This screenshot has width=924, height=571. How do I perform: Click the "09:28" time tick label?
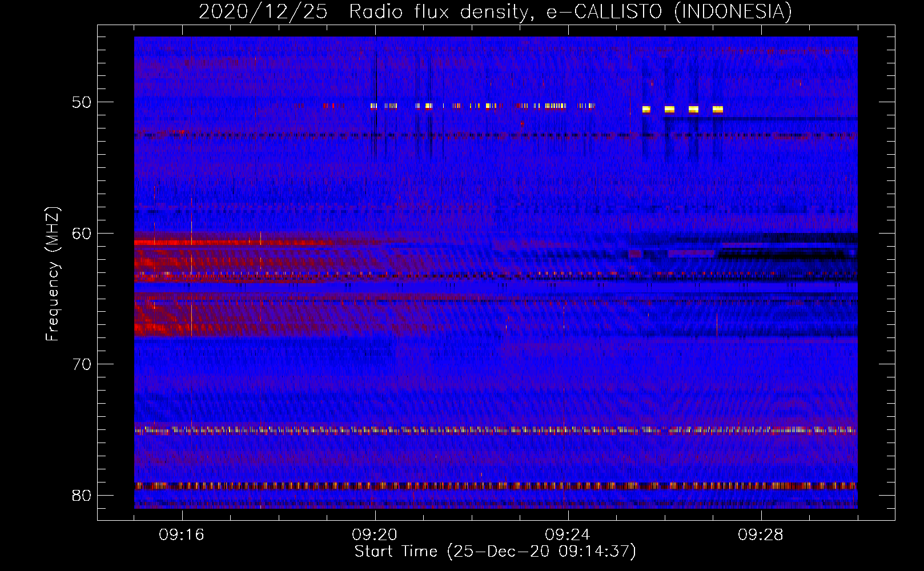(x=761, y=535)
